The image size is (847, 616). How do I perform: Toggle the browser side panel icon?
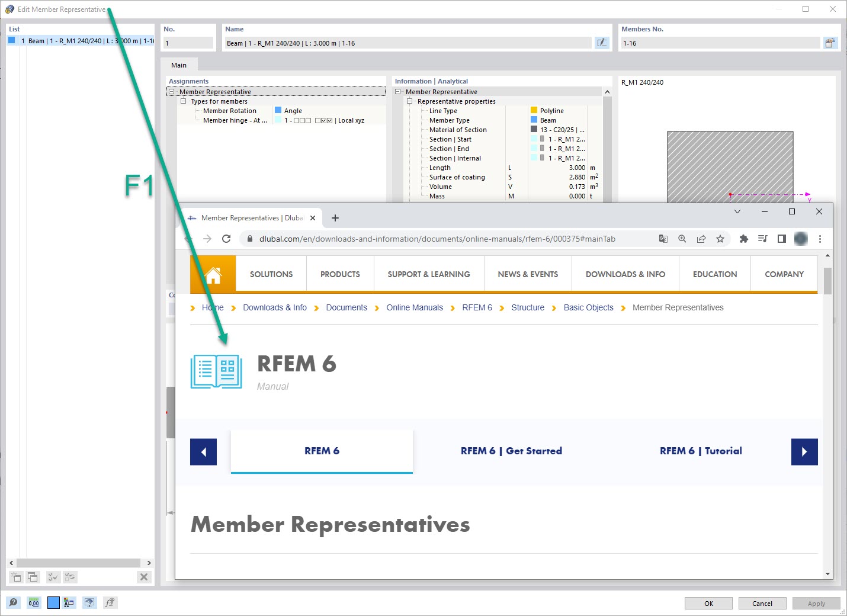coord(782,239)
